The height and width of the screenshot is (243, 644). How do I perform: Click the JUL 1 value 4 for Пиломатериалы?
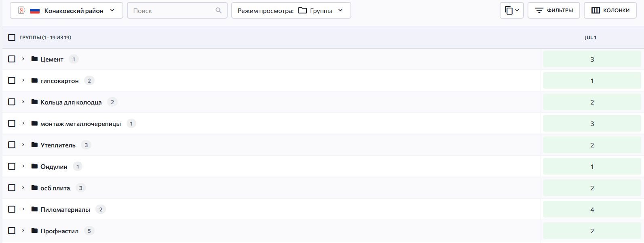(592, 209)
